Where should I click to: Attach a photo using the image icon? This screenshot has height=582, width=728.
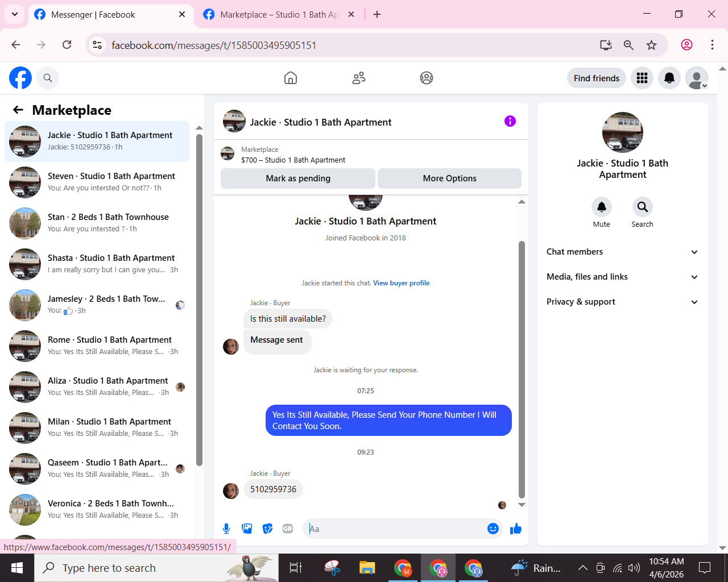point(247,529)
